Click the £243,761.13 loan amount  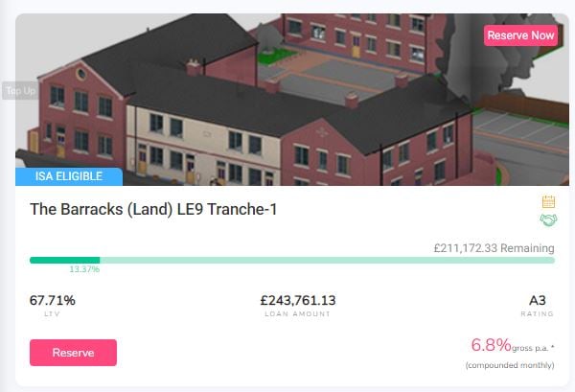point(298,300)
